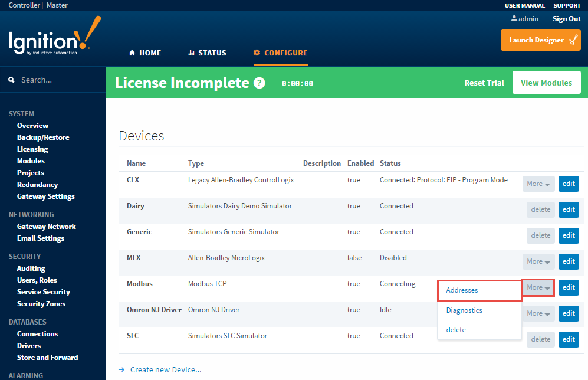
Task: Click the Status bar-chart icon
Action: click(x=193, y=53)
